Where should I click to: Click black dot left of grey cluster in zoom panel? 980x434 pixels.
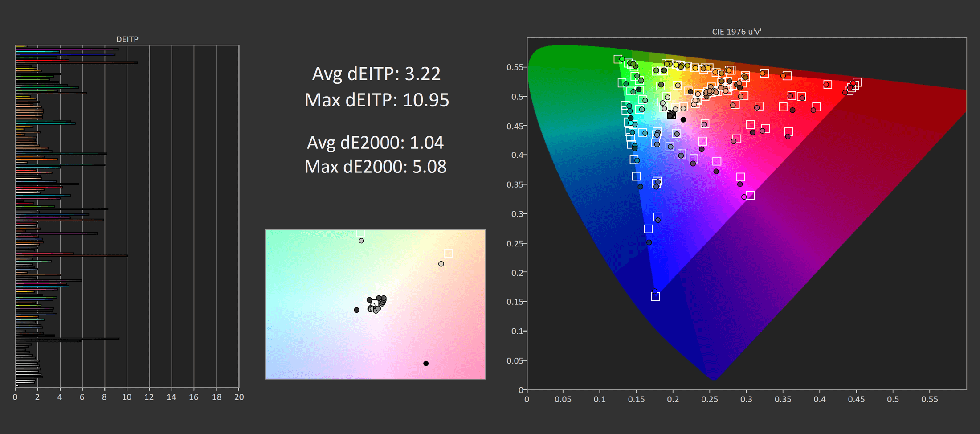(356, 310)
